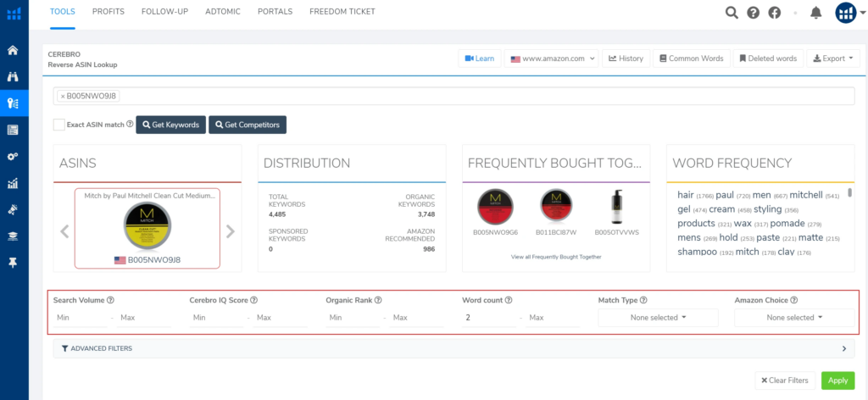
Task: Open the www.amazon.com marketplace dropdown
Action: click(551, 58)
